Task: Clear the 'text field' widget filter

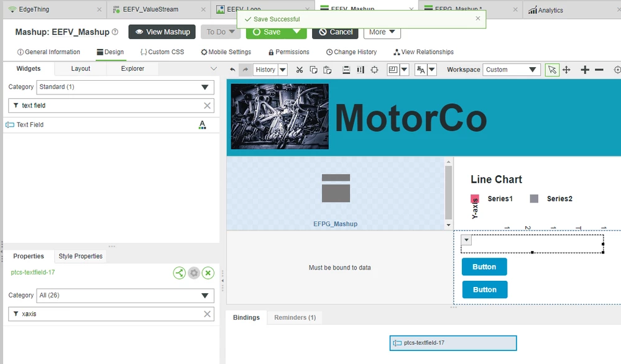Action: [x=207, y=106]
